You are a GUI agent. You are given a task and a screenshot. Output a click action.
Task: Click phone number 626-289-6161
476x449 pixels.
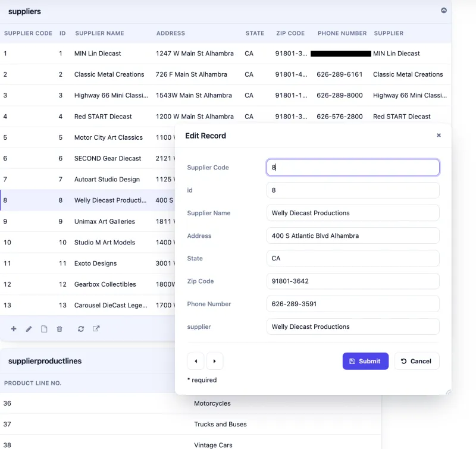click(x=339, y=74)
